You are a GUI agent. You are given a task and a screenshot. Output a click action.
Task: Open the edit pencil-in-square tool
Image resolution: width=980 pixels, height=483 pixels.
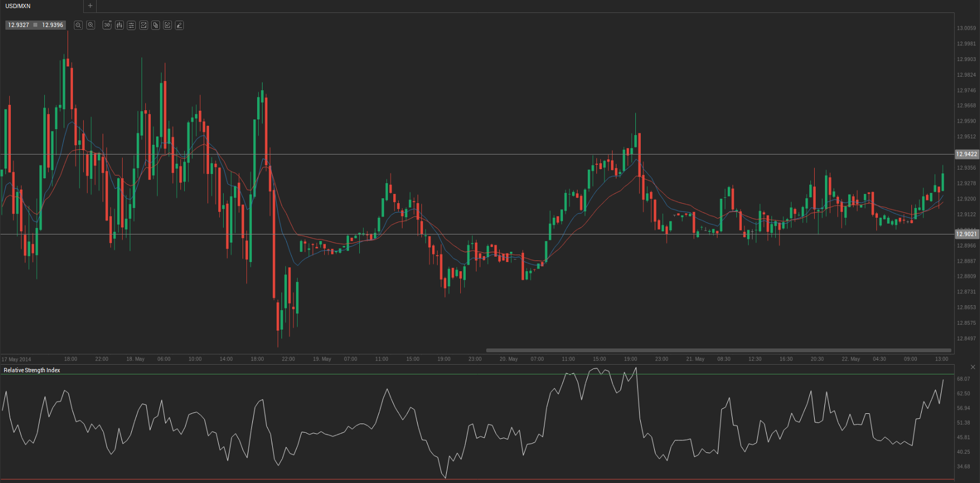(x=167, y=25)
